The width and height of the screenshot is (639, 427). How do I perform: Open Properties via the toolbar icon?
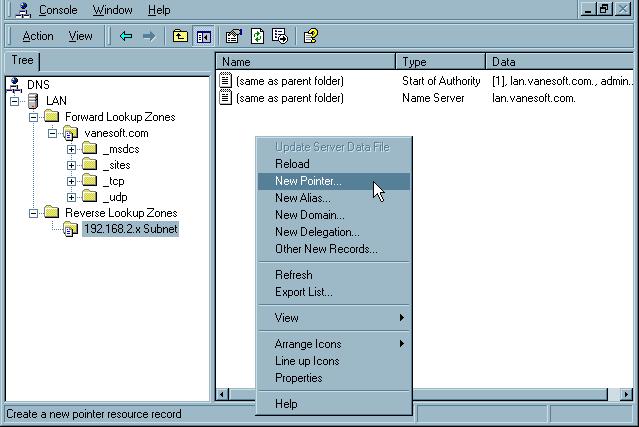click(234, 36)
